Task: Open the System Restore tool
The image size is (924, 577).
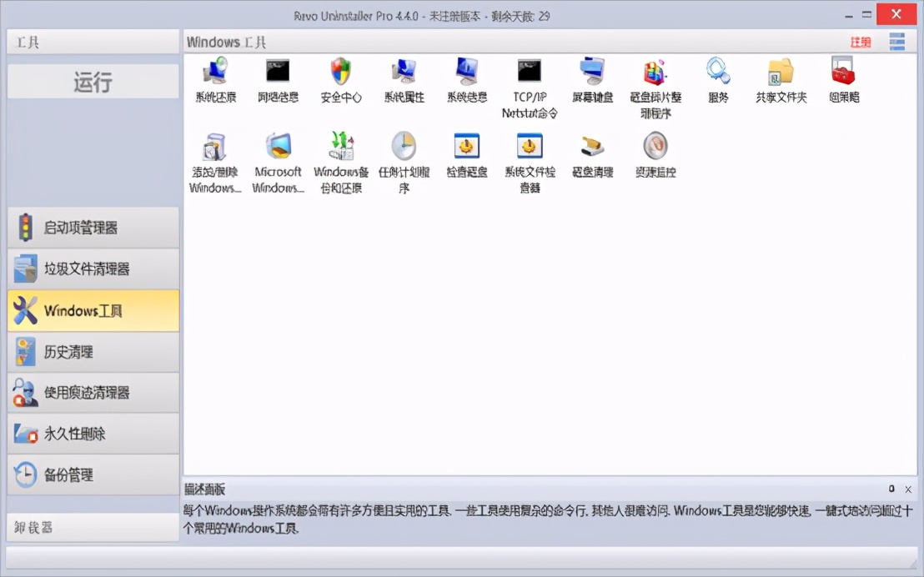Action: (x=215, y=79)
